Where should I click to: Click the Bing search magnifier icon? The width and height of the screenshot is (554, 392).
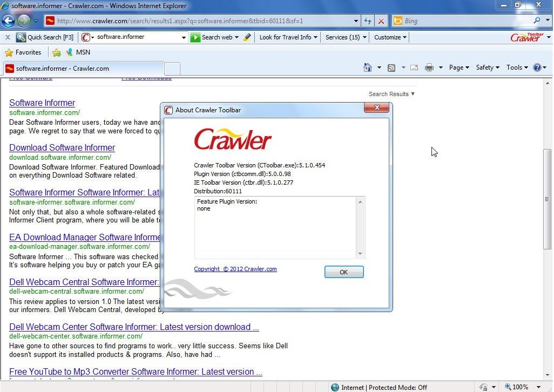tap(537, 21)
